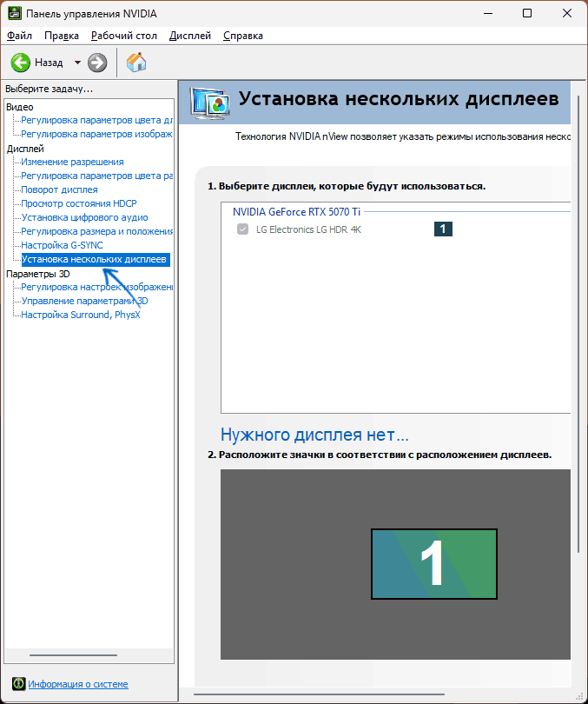Click the Нужного дисплея нет link
Screen dimensions: 588x704
pyautogui.click(x=314, y=435)
